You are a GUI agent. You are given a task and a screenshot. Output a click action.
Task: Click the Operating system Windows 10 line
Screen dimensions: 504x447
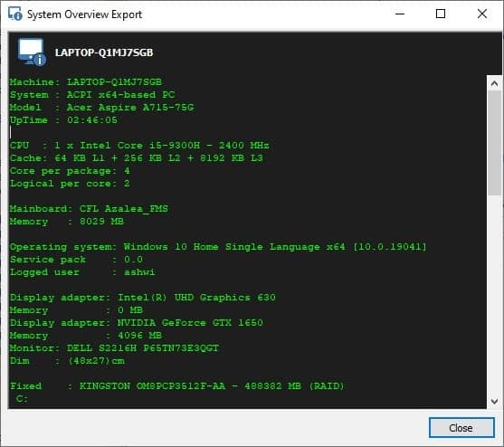(218, 247)
